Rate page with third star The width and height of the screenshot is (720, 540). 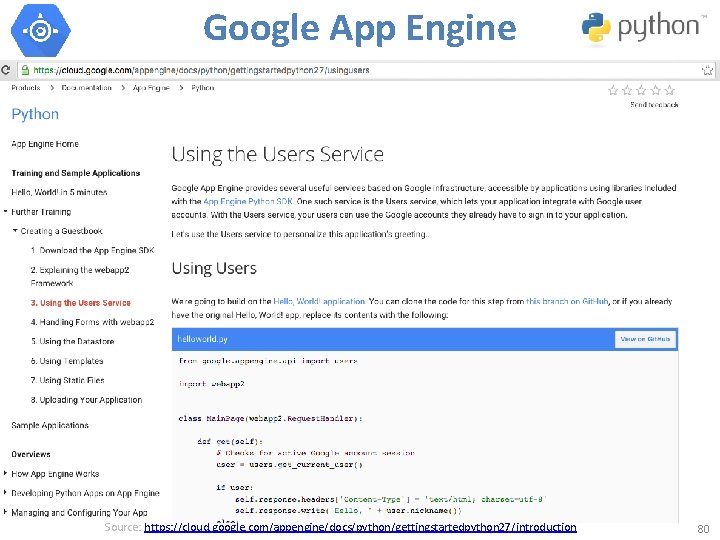pyautogui.click(x=641, y=90)
